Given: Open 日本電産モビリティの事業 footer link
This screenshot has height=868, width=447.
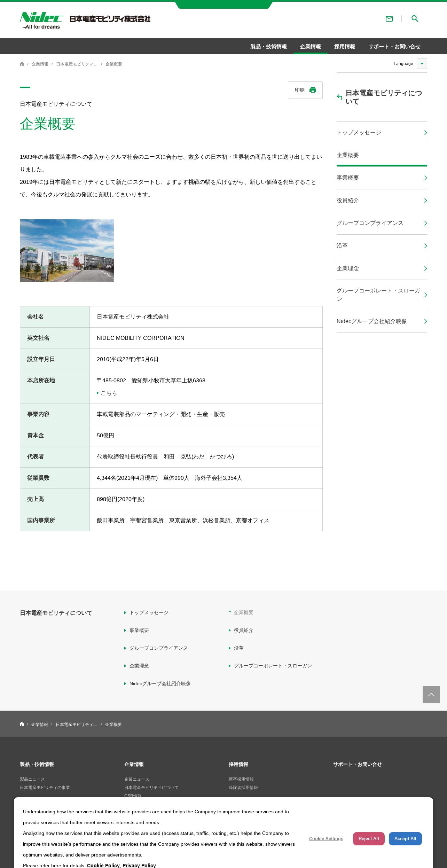Looking at the screenshot, I should coord(45,788).
